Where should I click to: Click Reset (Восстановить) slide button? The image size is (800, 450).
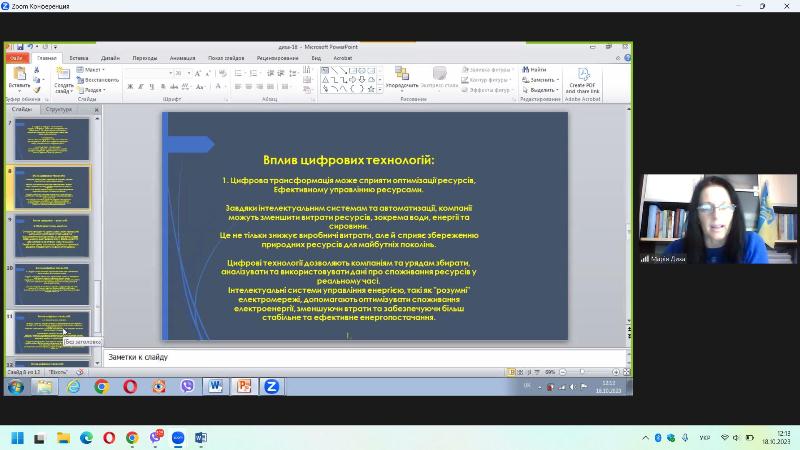coord(97,79)
